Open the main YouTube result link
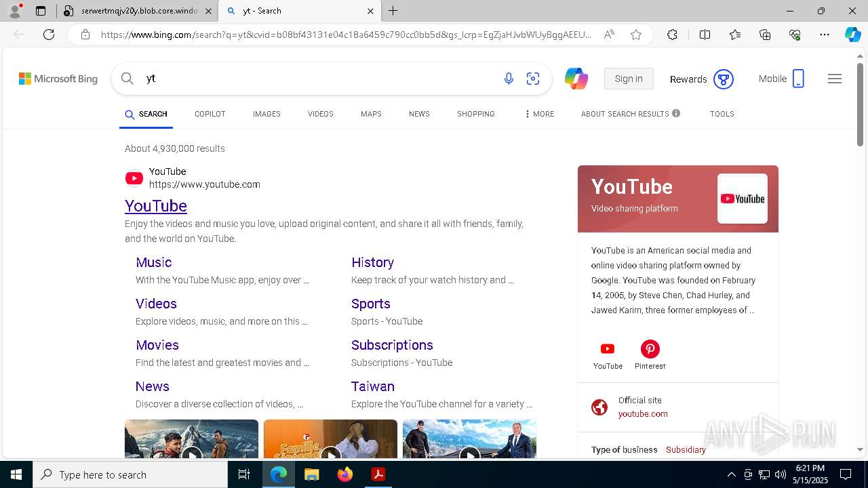 [x=156, y=205]
